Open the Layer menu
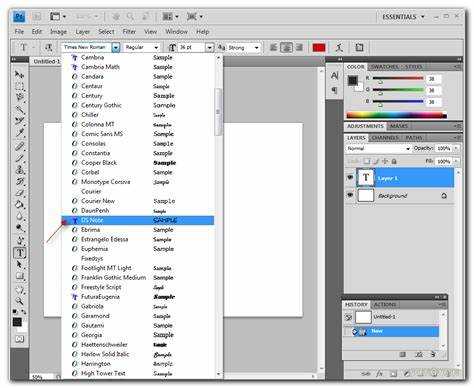This screenshot has width=474, height=388. point(82,32)
